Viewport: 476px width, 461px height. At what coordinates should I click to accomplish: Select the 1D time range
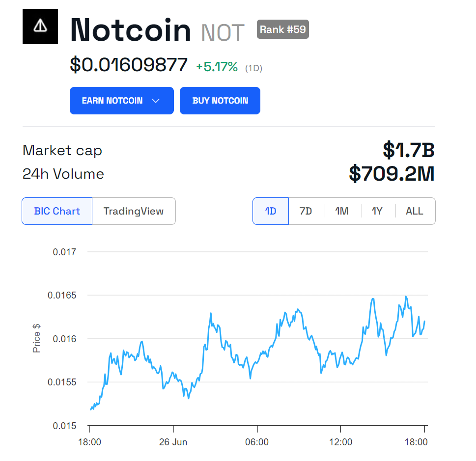pyautogui.click(x=271, y=211)
